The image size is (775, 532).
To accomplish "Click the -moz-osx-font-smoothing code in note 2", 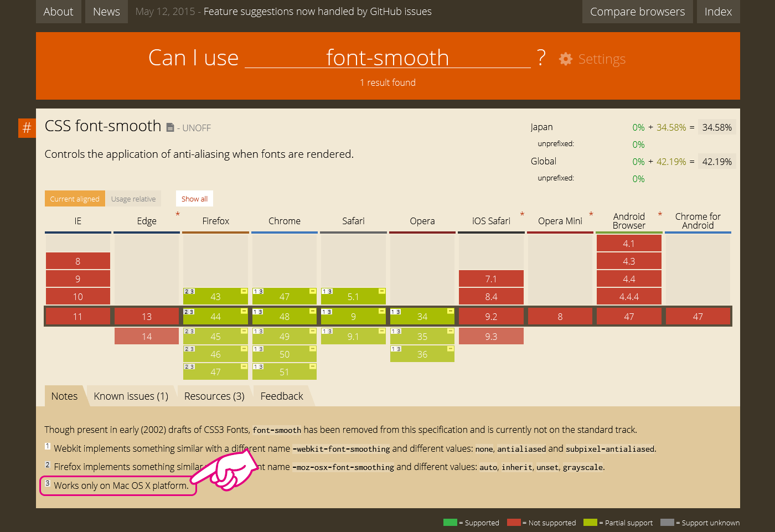I will pos(343,467).
